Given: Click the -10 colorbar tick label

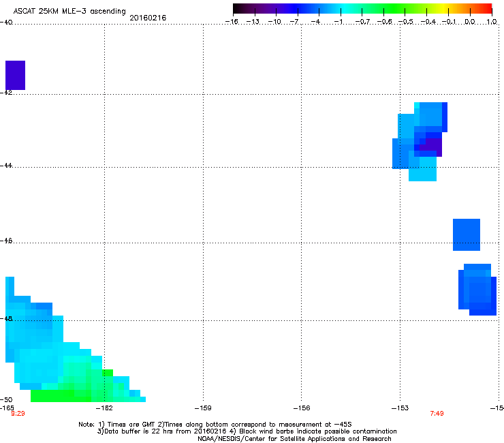Looking at the screenshot, I should pyautogui.click(x=274, y=22).
